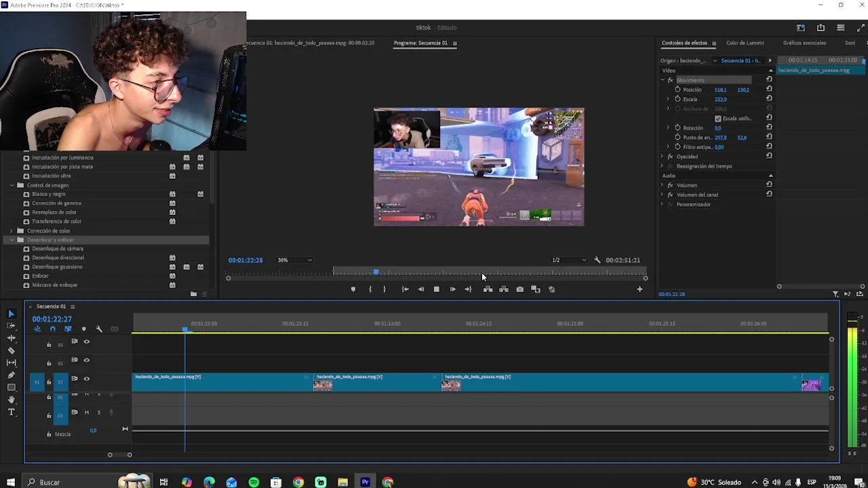This screenshot has height=488, width=868.
Task: Go to In point in Program monitor
Action: (x=405, y=289)
